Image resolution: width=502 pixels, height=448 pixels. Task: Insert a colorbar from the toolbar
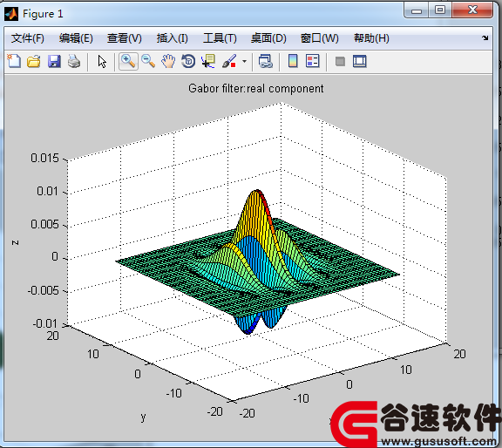[293, 61]
